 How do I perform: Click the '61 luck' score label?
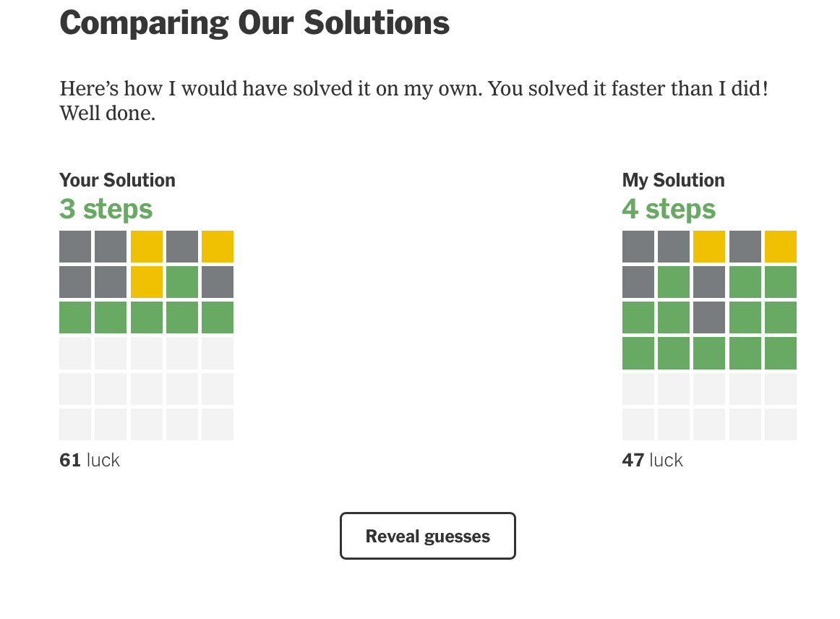(90, 460)
